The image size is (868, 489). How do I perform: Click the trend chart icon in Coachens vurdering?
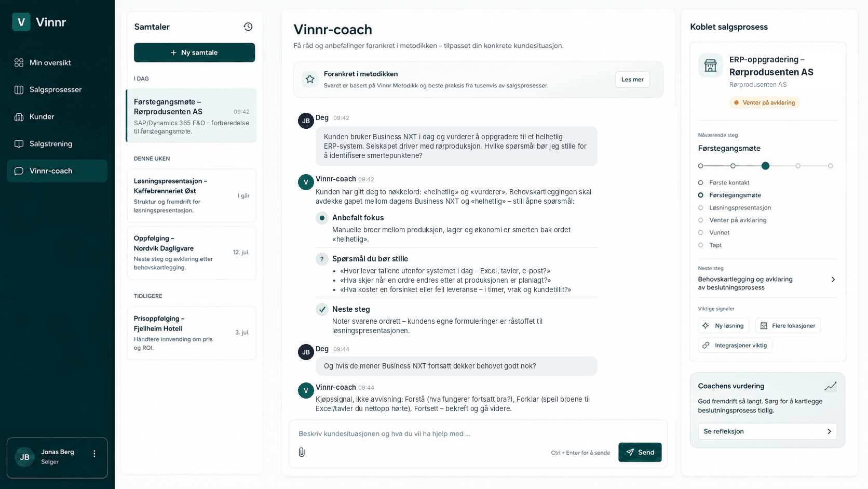pyautogui.click(x=830, y=386)
